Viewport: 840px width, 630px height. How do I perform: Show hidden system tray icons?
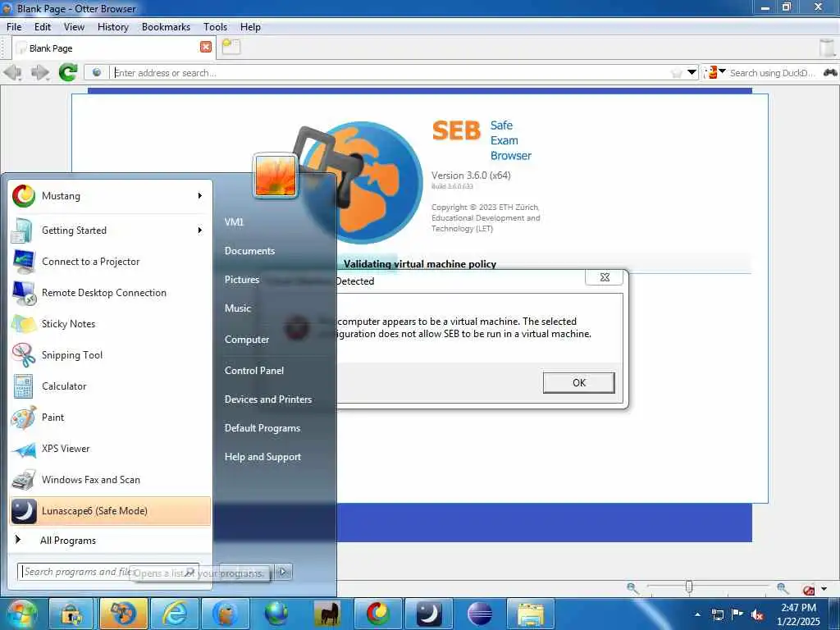pyautogui.click(x=697, y=614)
